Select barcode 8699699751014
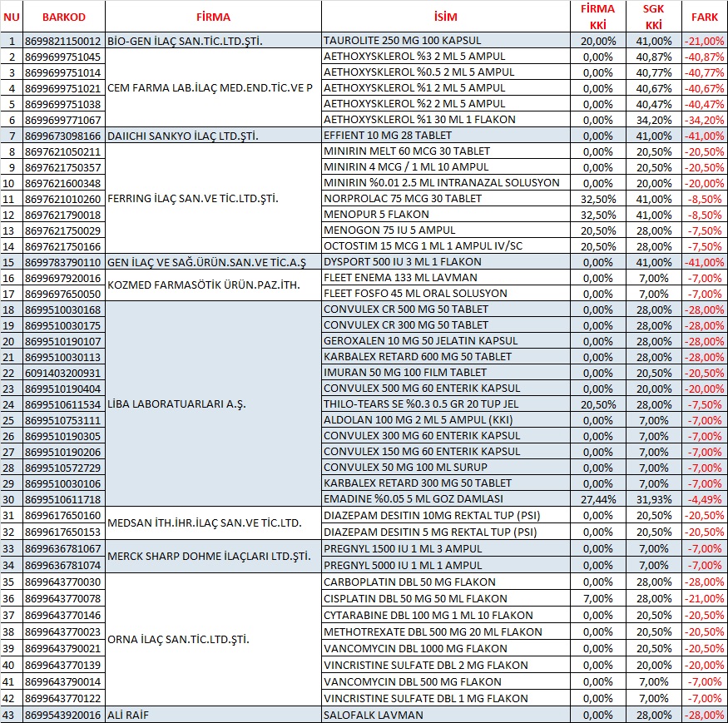 [x=63, y=72]
